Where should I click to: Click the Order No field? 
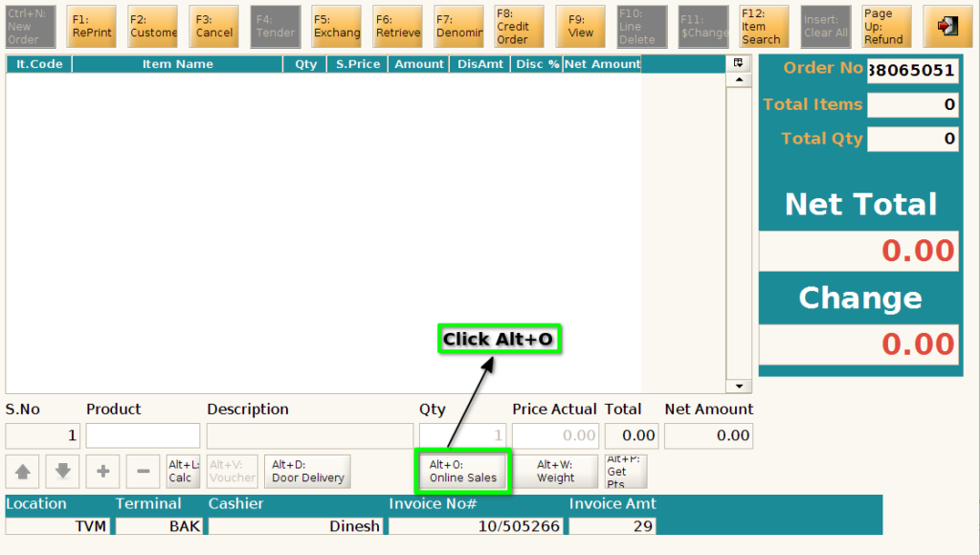pos(912,70)
